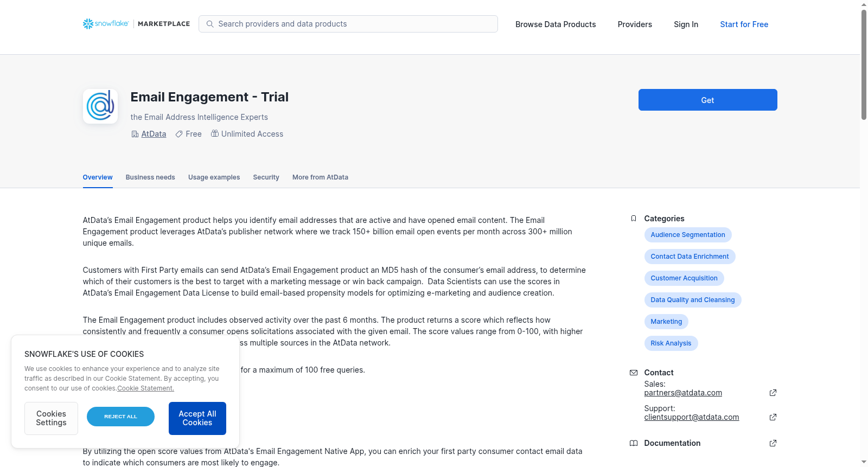
Task: Switch to the Usage examples tab
Action: [214, 177]
